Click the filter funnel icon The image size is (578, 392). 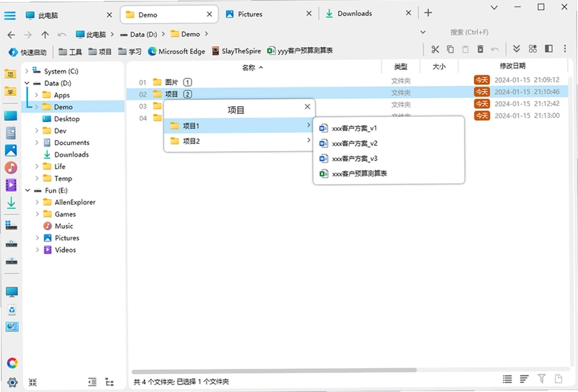tap(541, 378)
